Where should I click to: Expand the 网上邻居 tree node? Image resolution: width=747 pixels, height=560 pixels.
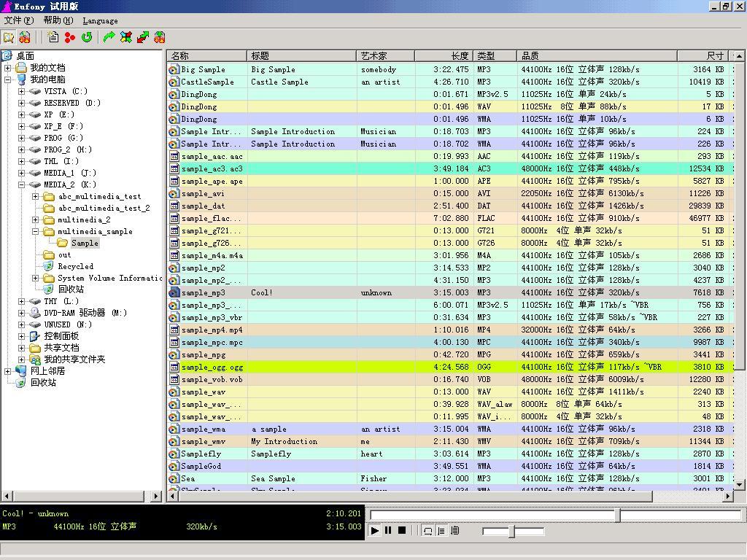point(7,371)
